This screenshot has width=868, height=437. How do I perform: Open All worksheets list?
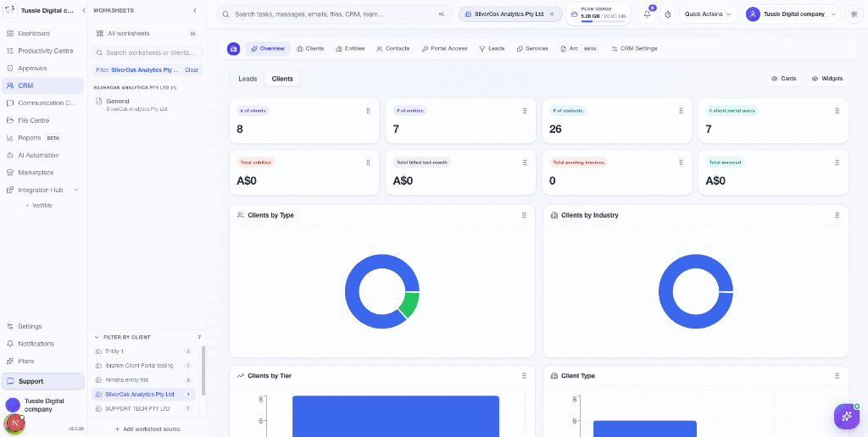(x=147, y=34)
